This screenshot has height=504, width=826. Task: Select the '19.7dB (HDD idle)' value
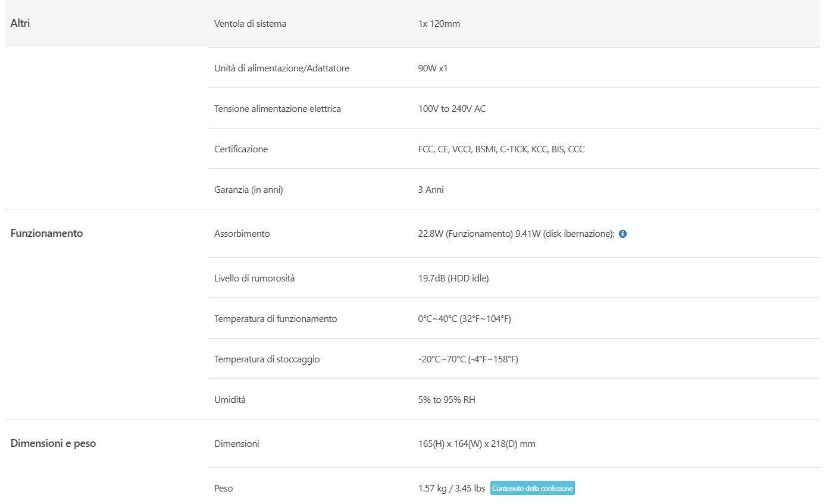(453, 278)
